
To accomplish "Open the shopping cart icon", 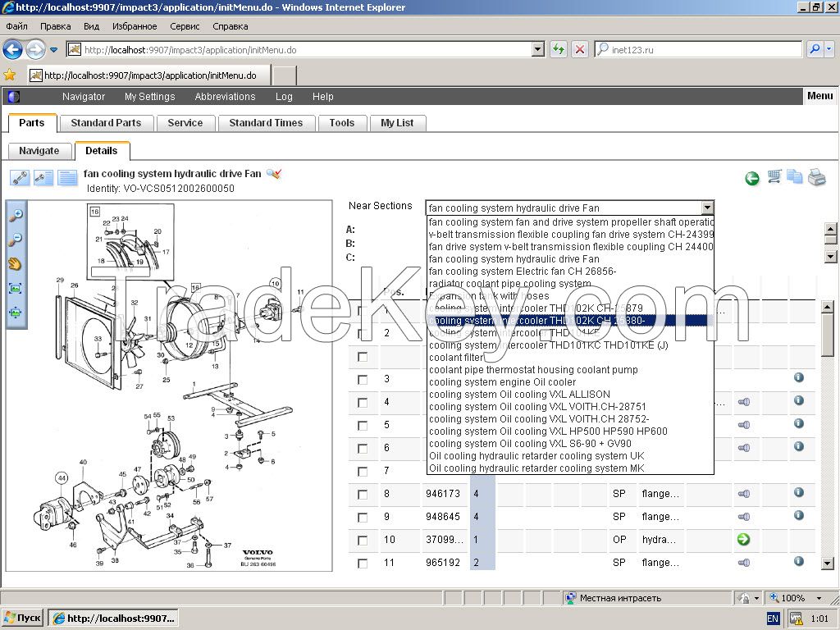I will [x=774, y=176].
